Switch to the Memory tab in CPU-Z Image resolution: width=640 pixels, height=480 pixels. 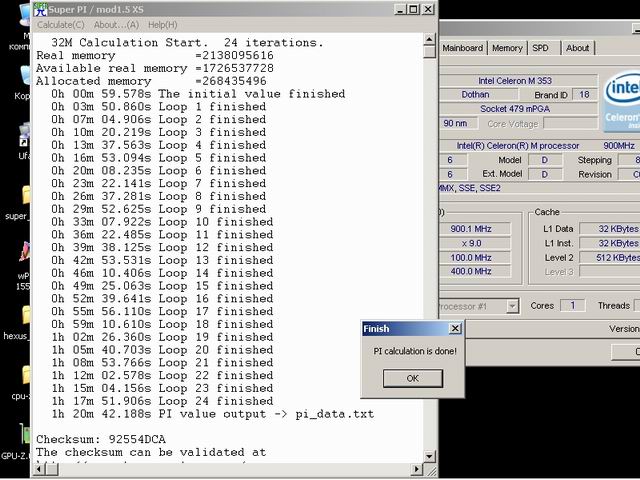click(507, 48)
